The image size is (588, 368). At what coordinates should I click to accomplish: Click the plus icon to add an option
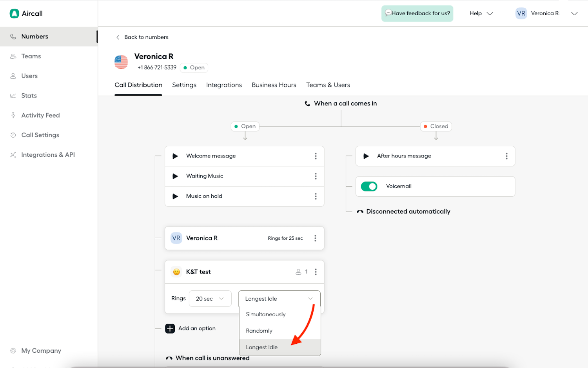pos(170,328)
